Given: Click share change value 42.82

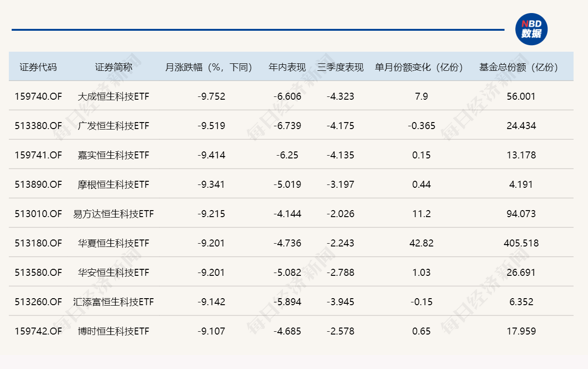Looking at the screenshot, I should click(422, 243).
